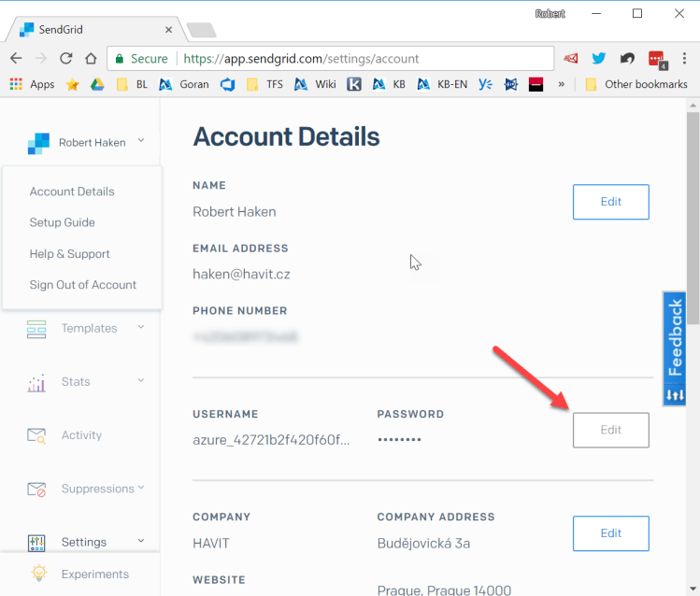The image size is (700, 596).
Task: Collapse the Robert Haken account dropdown
Action: (x=141, y=141)
